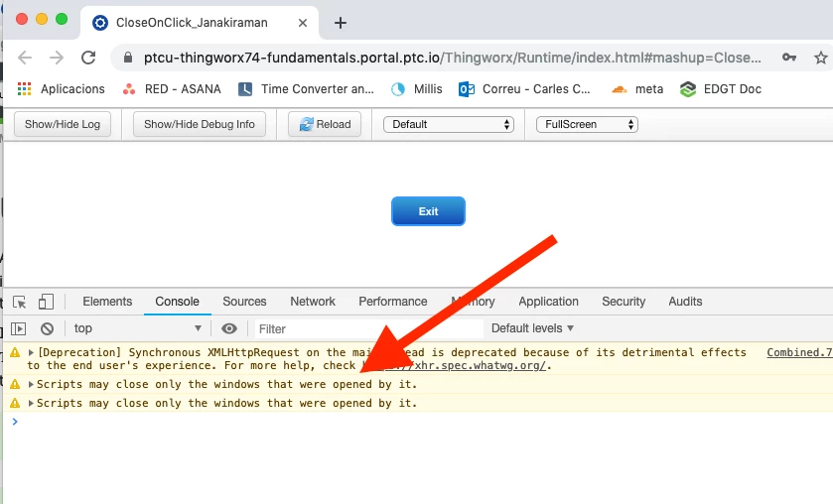Switch to the Audits tab

[685, 302]
